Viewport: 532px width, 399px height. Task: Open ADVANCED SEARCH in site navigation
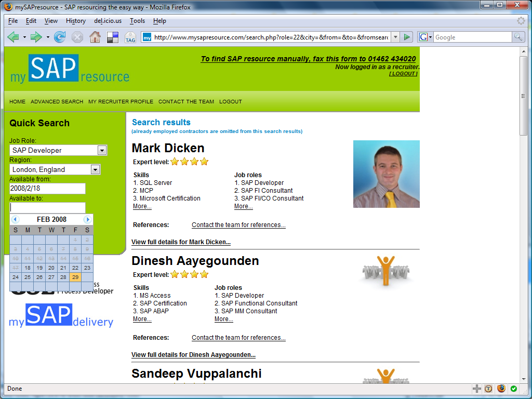pyautogui.click(x=57, y=101)
